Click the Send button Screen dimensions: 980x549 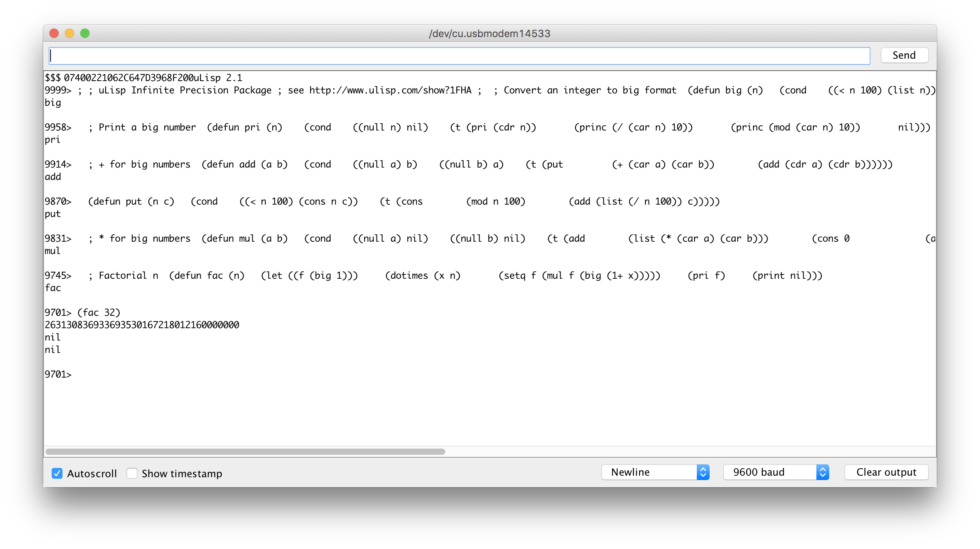tap(904, 55)
